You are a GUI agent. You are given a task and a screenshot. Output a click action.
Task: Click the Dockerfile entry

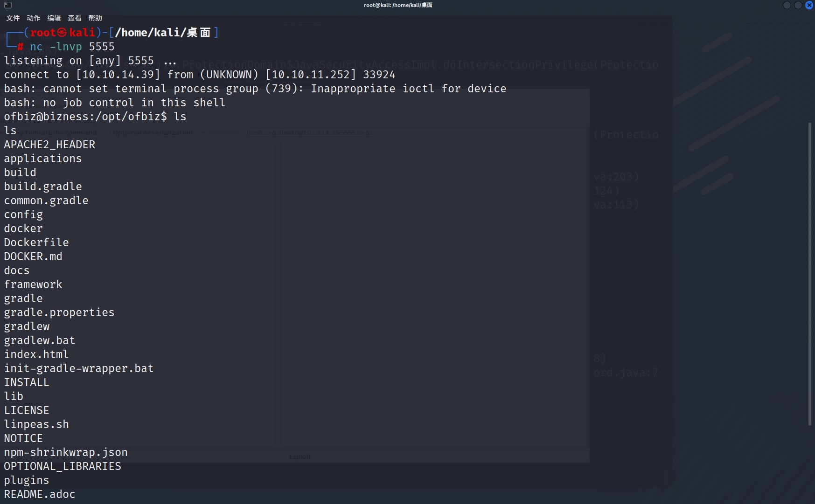pyautogui.click(x=36, y=242)
